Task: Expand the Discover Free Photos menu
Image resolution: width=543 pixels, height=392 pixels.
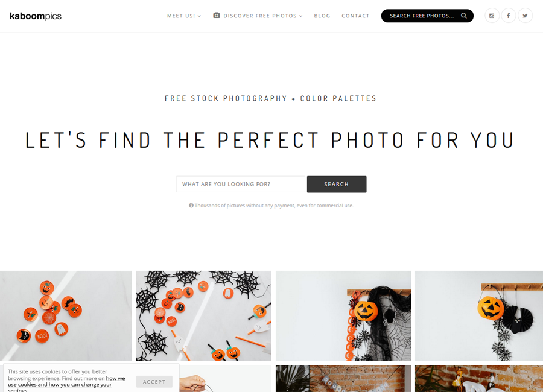Action: [262, 16]
